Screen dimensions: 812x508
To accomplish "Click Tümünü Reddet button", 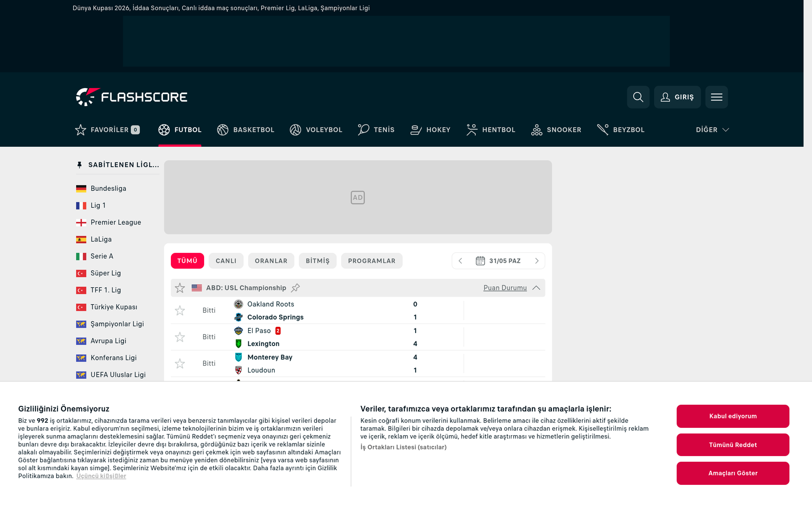I will (733, 445).
